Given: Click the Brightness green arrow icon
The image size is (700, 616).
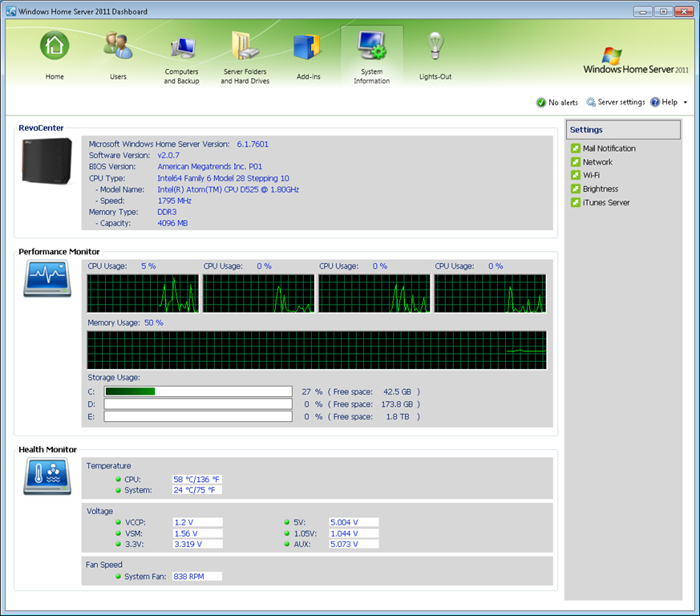Looking at the screenshot, I should coord(576,189).
